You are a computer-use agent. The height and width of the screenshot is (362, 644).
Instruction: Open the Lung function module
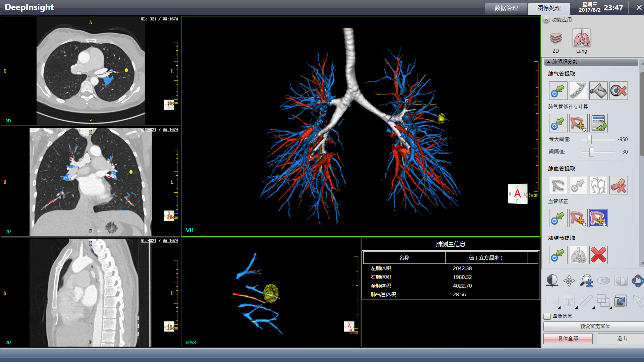tap(581, 38)
